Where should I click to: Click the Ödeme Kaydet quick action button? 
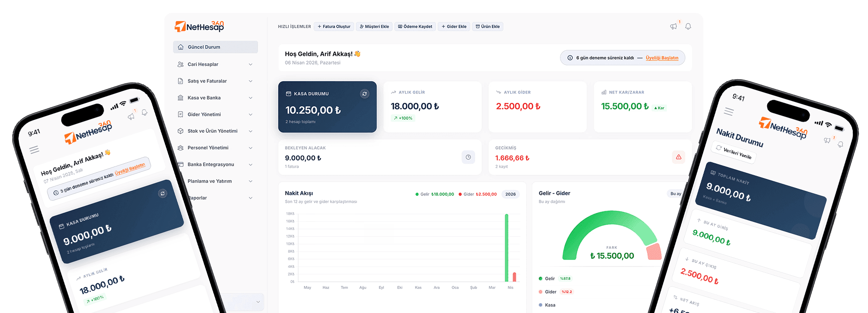(415, 27)
